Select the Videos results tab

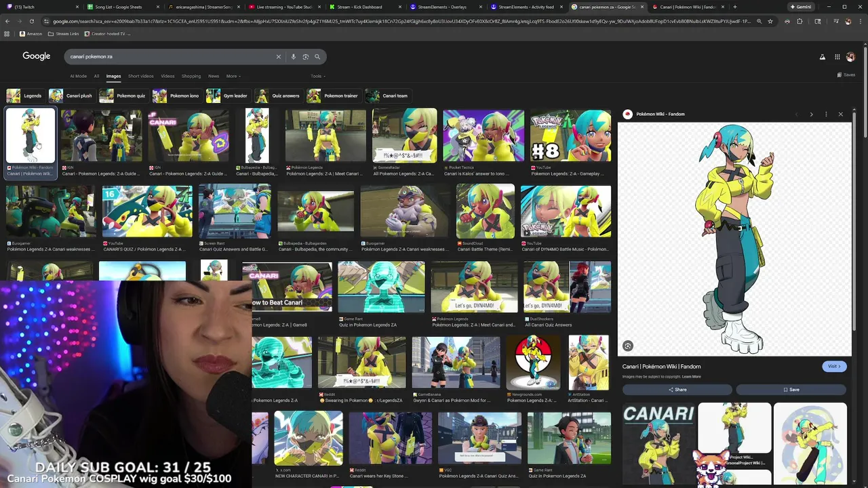[x=167, y=76]
